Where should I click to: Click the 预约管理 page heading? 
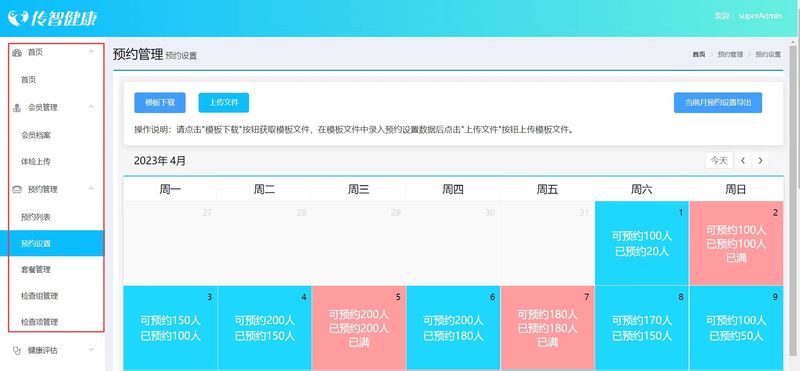click(138, 54)
